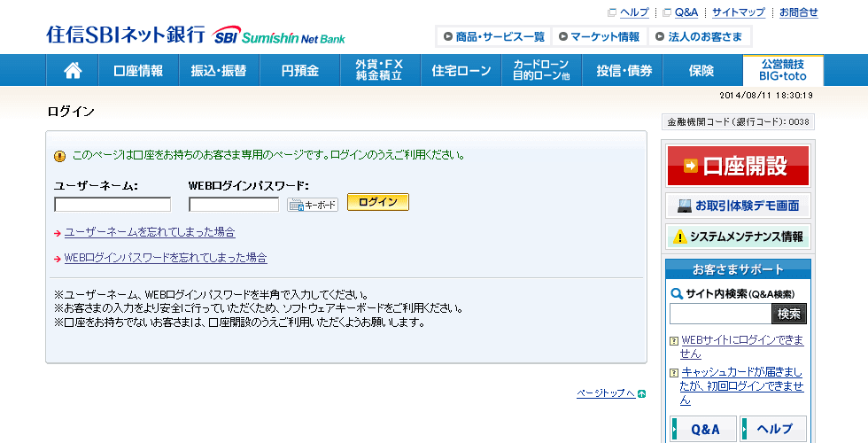Focus the ユーザーネーム input field
Viewport: 868px width, 443px height.
pos(112,205)
